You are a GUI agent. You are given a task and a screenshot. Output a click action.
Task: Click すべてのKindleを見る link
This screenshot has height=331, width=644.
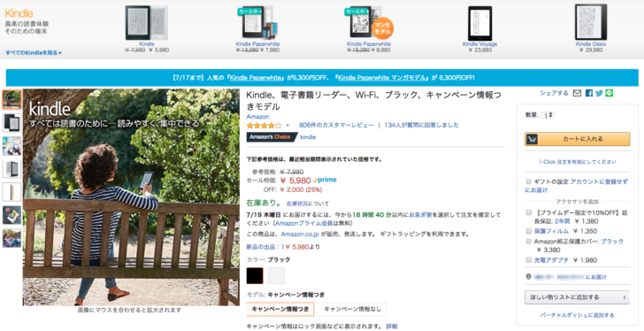point(34,52)
